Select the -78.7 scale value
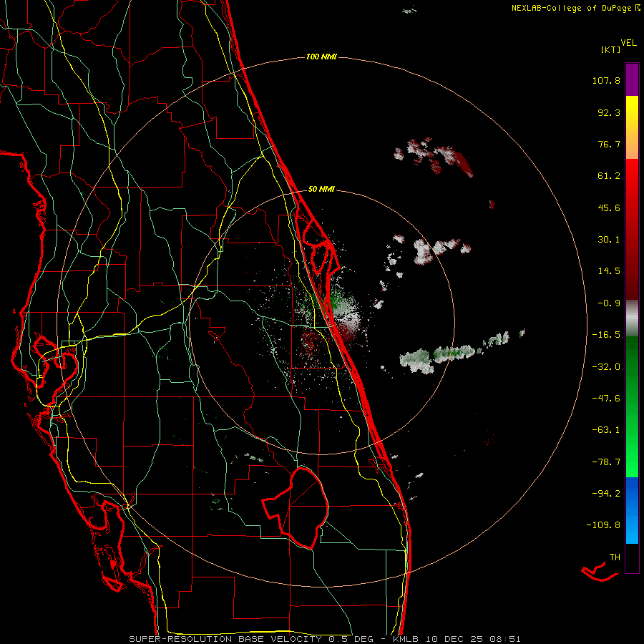Image resolution: width=644 pixels, height=644 pixels. [606, 462]
